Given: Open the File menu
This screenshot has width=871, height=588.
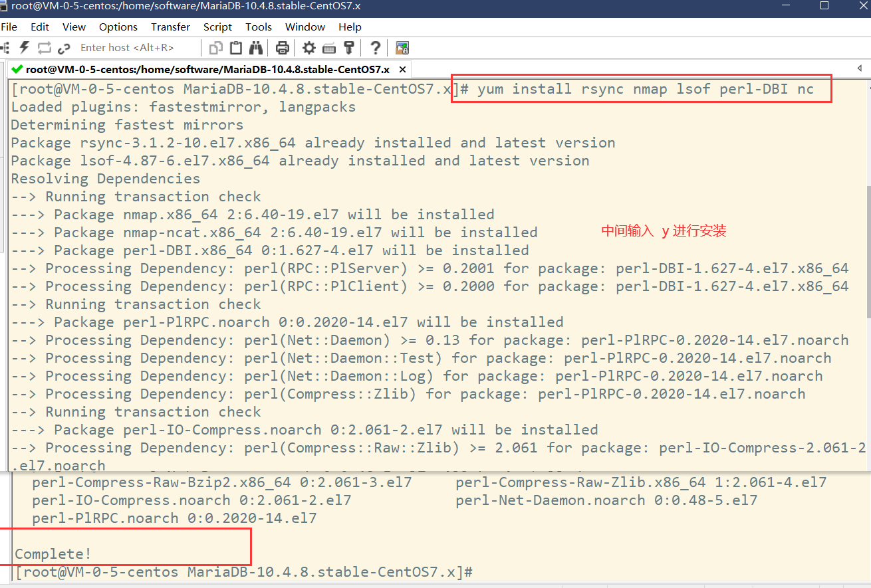Looking at the screenshot, I should click(9, 27).
